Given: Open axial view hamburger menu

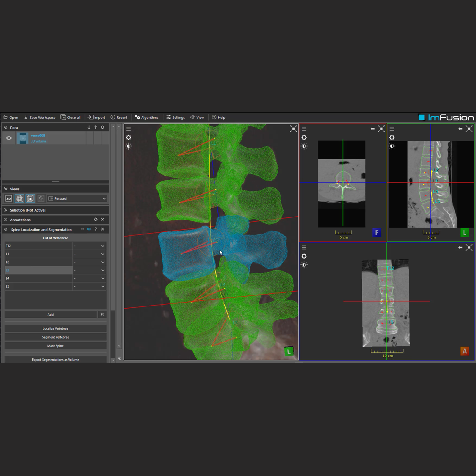Looking at the screenshot, I should [x=304, y=129].
